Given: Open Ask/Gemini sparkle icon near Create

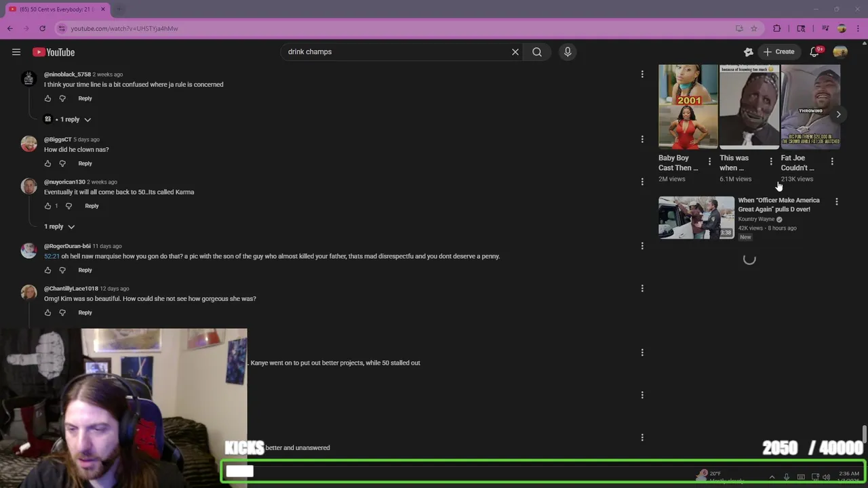Looking at the screenshot, I should pos(749,52).
